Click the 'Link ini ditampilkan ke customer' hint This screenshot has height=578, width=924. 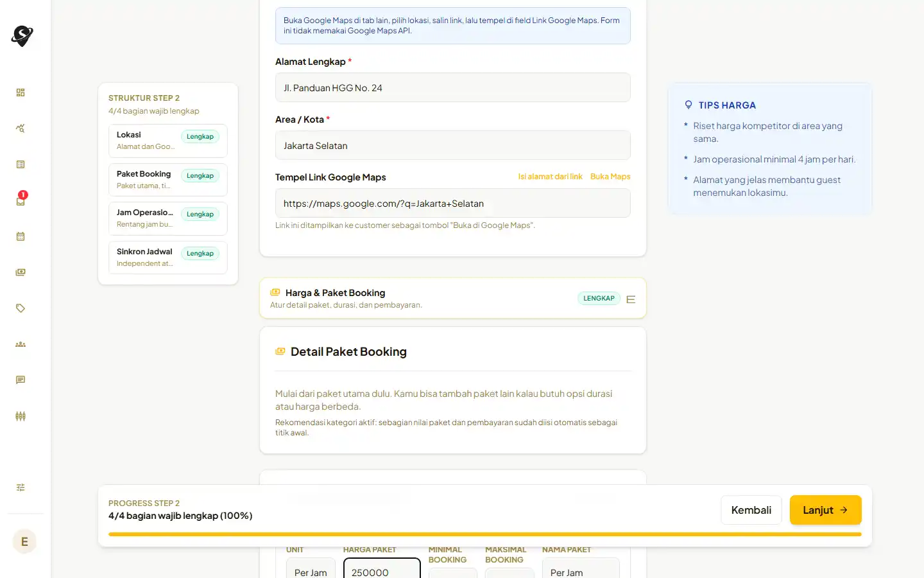click(405, 225)
